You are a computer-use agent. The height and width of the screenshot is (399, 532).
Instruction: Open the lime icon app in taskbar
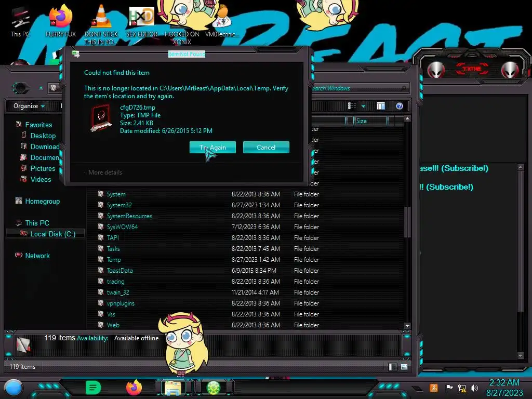214,388
